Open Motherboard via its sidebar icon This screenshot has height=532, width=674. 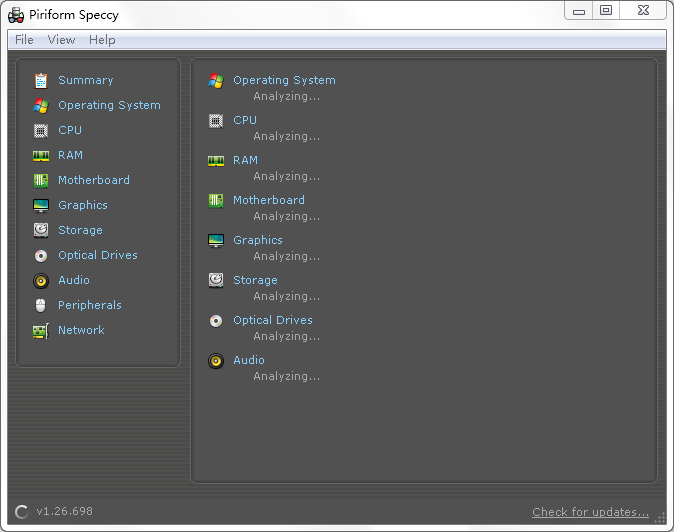coord(41,181)
